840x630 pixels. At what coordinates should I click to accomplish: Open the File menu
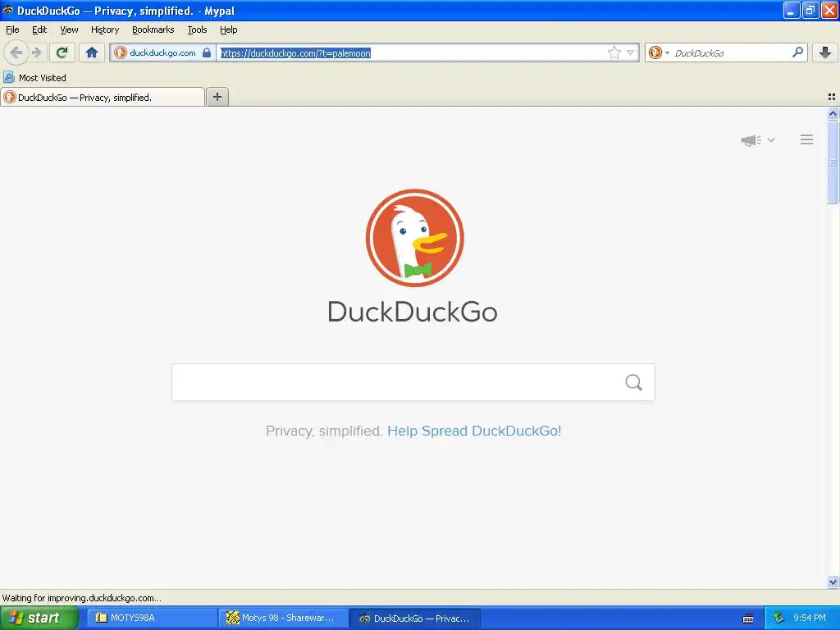click(x=12, y=30)
